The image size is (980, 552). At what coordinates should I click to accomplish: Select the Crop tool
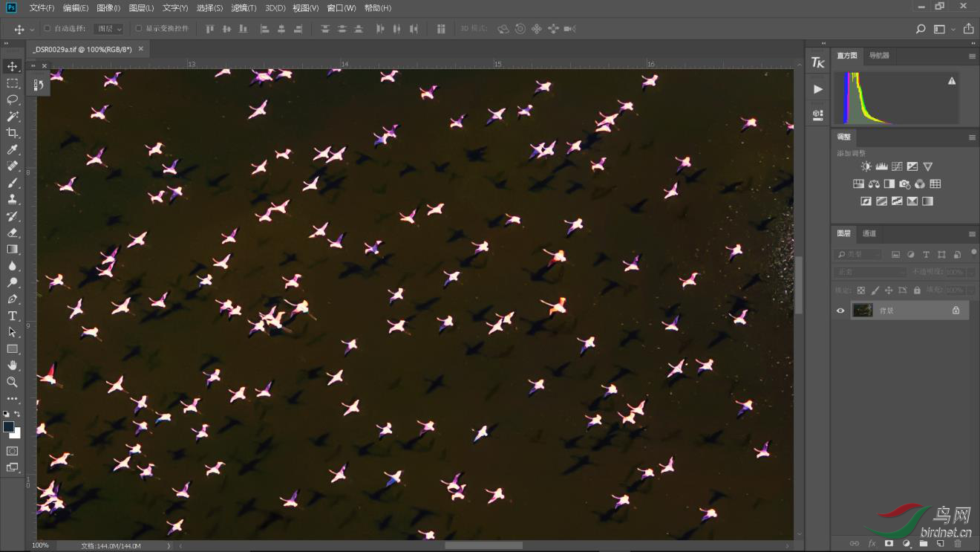[x=13, y=133]
